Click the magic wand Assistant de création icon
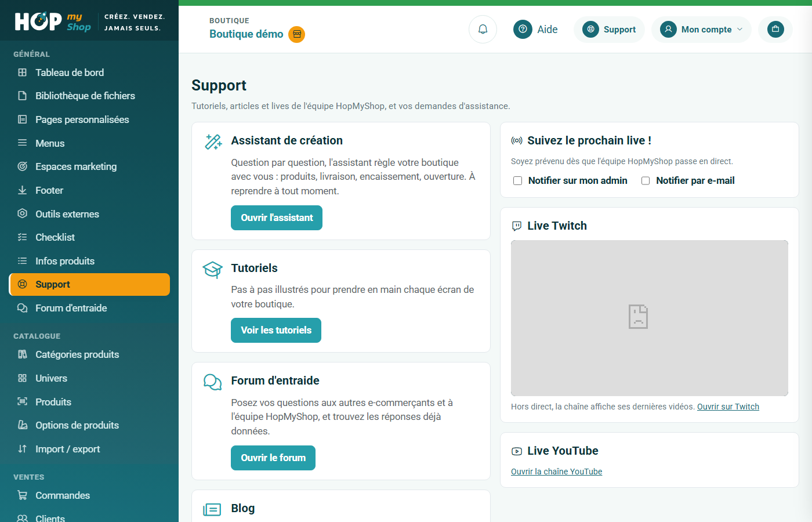This screenshot has height=522, width=812. tap(213, 142)
